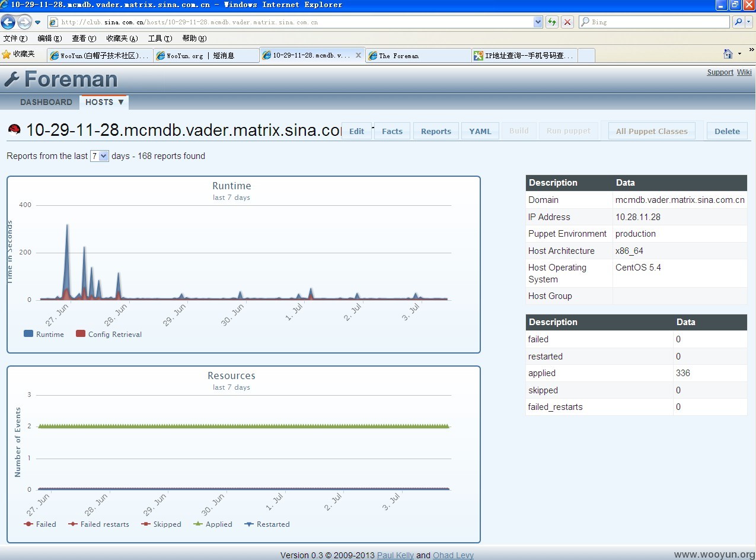Image resolution: width=756 pixels, height=560 pixels.
Task: Select the applied count value 336
Action: 683,373
